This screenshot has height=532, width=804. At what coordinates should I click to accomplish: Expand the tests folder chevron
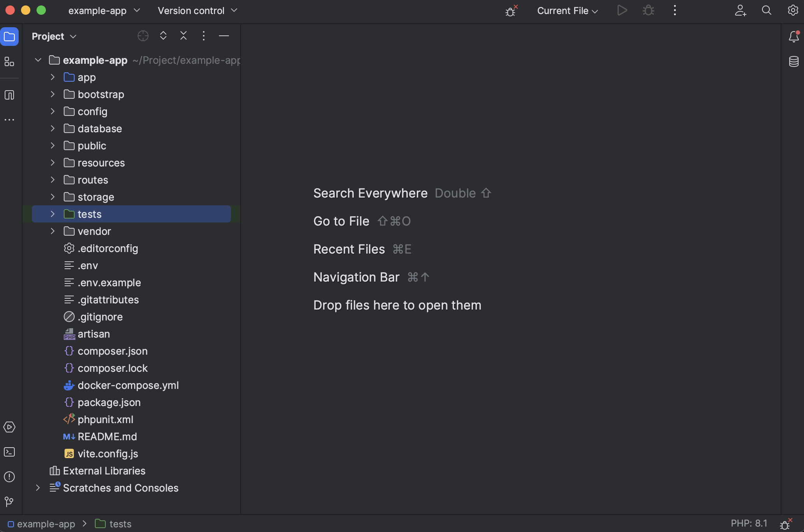(53, 214)
